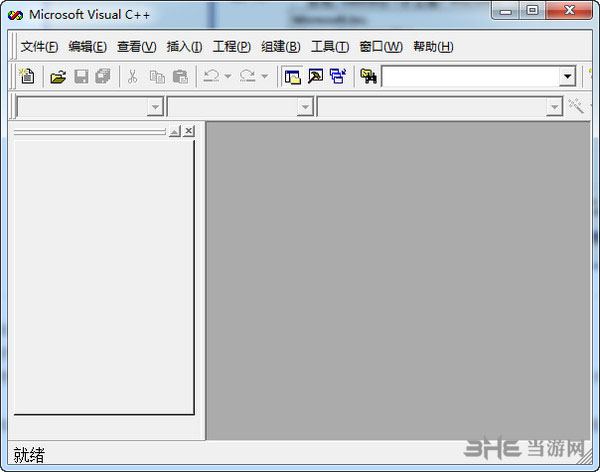Screen dimensions: 600x472
Task: Open the redo history dropdown arrow
Action: point(264,76)
